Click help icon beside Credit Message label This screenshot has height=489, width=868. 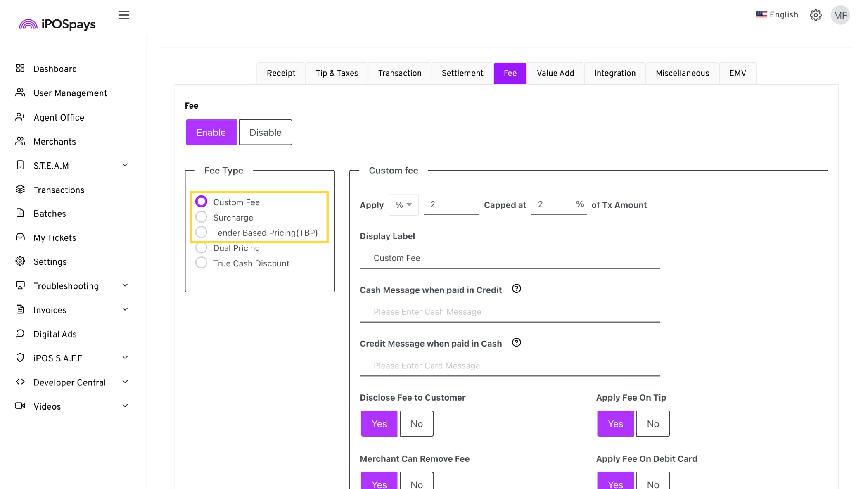pyautogui.click(x=516, y=342)
